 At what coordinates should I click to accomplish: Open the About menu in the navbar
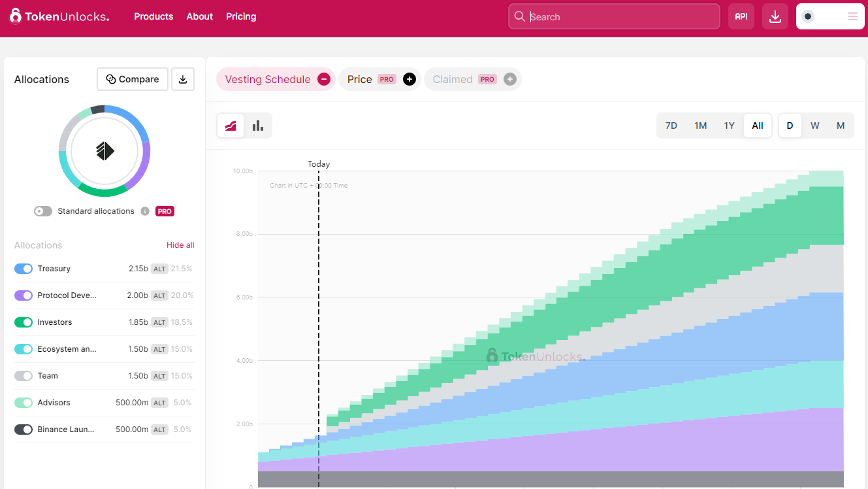[x=199, y=16]
